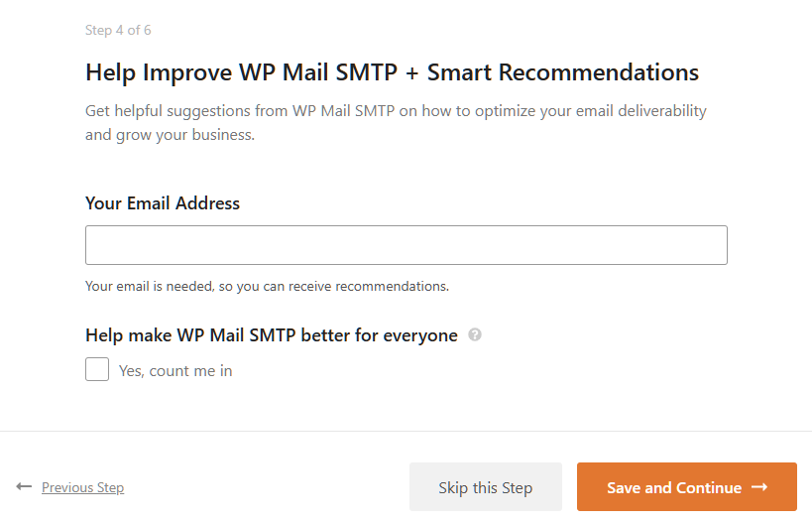Viewport: 812px width, 522px height.
Task: Click the word 'recommendations' in helper text
Action: click(391, 287)
